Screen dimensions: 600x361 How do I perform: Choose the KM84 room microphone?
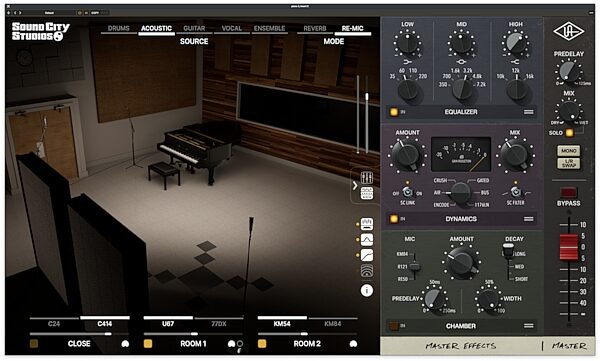[333, 322]
